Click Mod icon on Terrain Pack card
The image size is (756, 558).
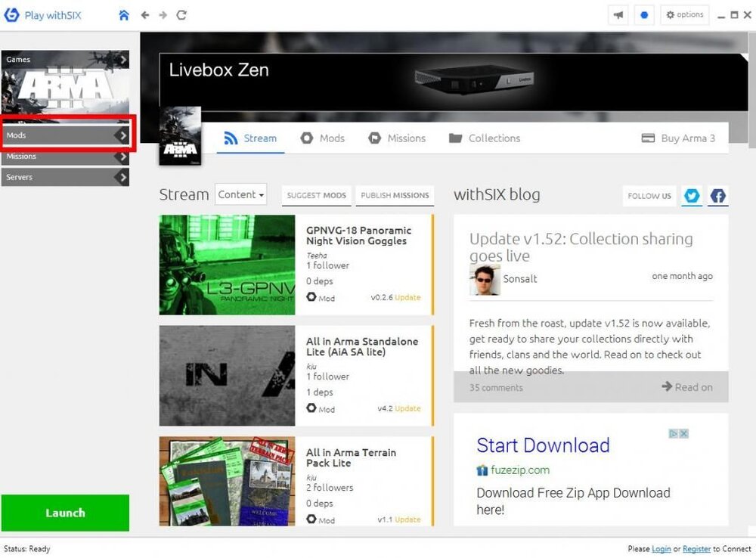[x=311, y=519]
